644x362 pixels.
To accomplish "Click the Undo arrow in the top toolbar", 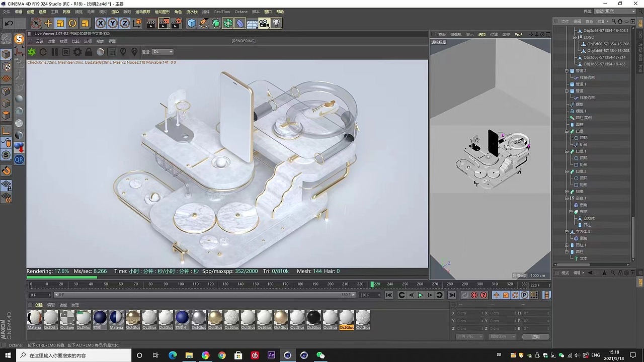I will point(9,23).
